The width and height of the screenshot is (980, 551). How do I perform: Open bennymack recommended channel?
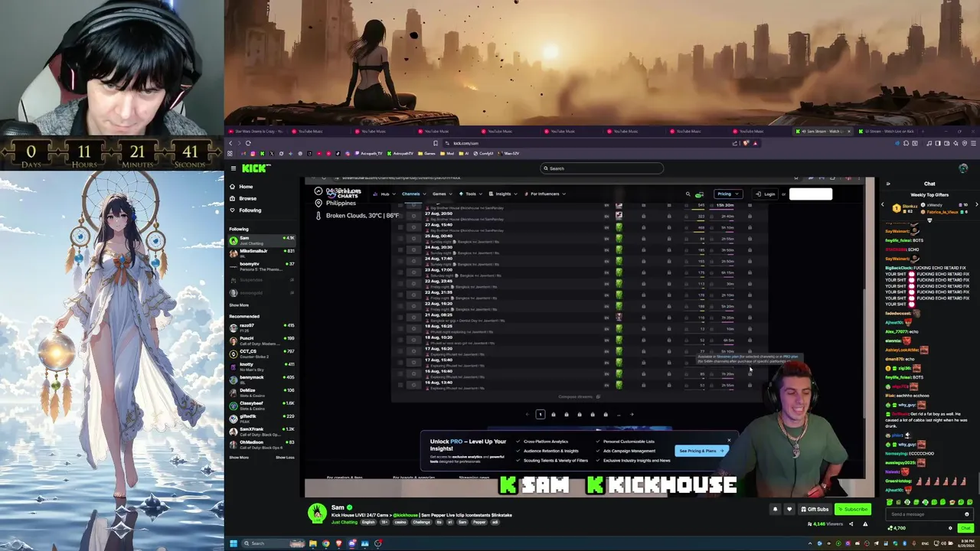pyautogui.click(x=261, y=379)
